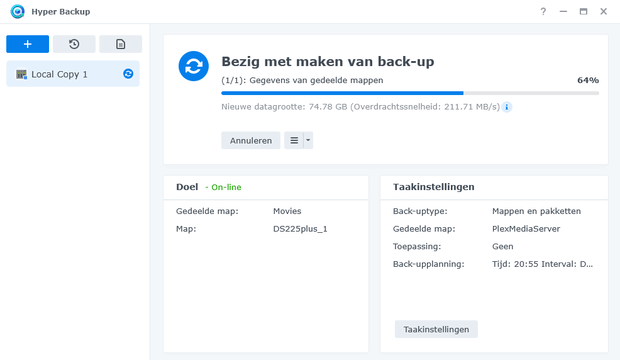The width and height of the screenshot is (620, 360).
Task: Click 'Gedeelde map:' label in Taakinstellingen panel
Action: click(x=424, y=229)
